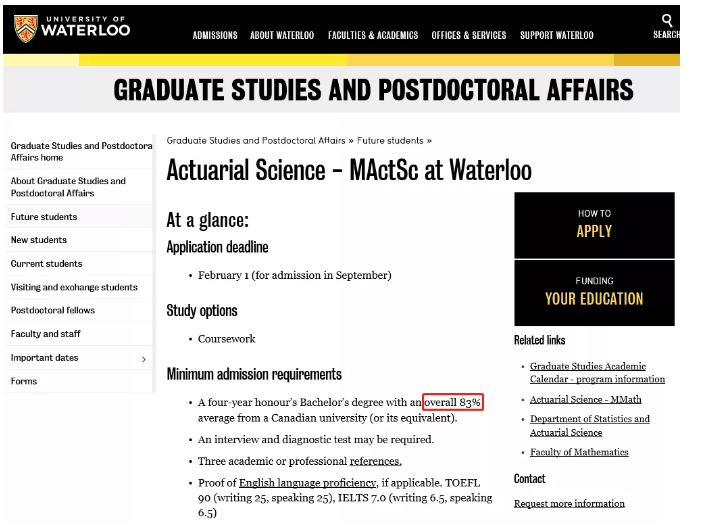The image size is (705, 531).
Task: Select Offices & Services in top navigation
Action: pos(469,35)
